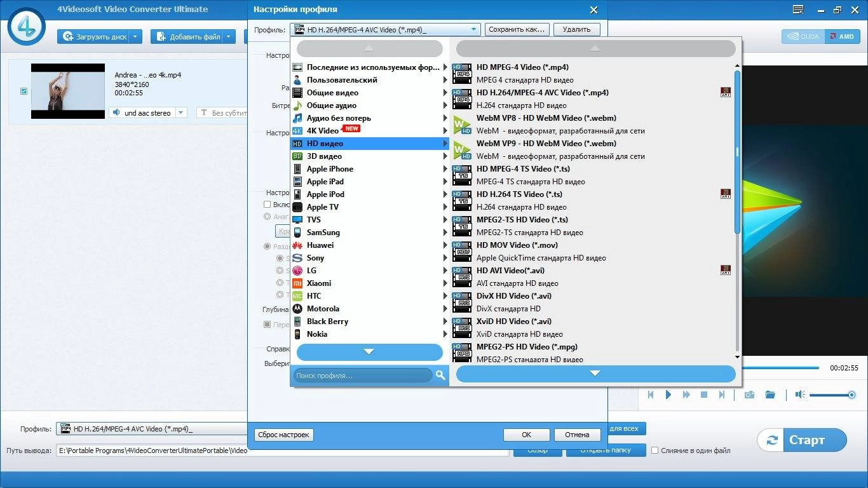Image resolution: width=868 pixels, height=488 pixels.
Task: Toggle the 'Вклю...' checkbox in settings dialog
Action: click(x=268, y=205)
